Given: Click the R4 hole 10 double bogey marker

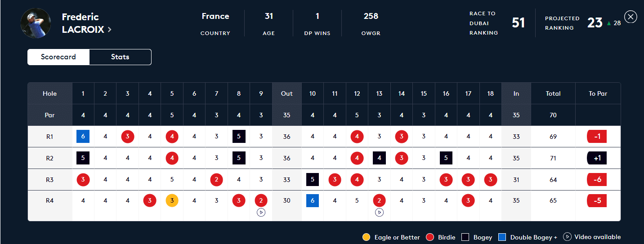Looking at the screenshot, I should click(313, 201).
